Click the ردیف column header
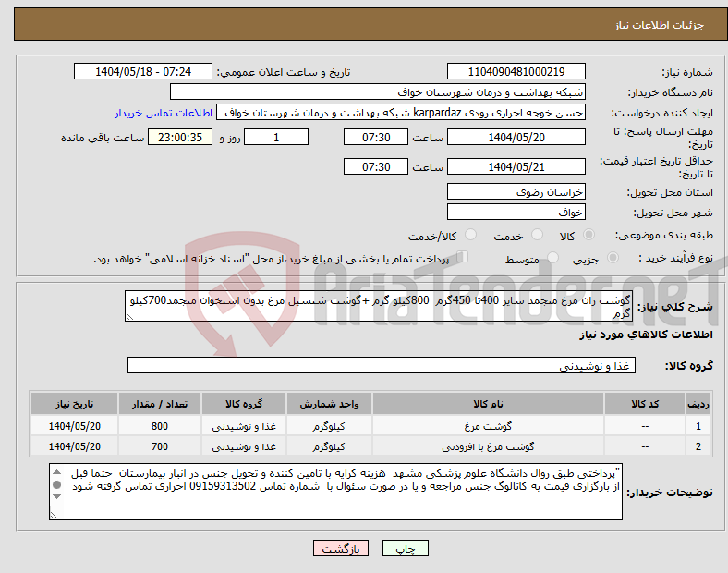 point(698,404)
